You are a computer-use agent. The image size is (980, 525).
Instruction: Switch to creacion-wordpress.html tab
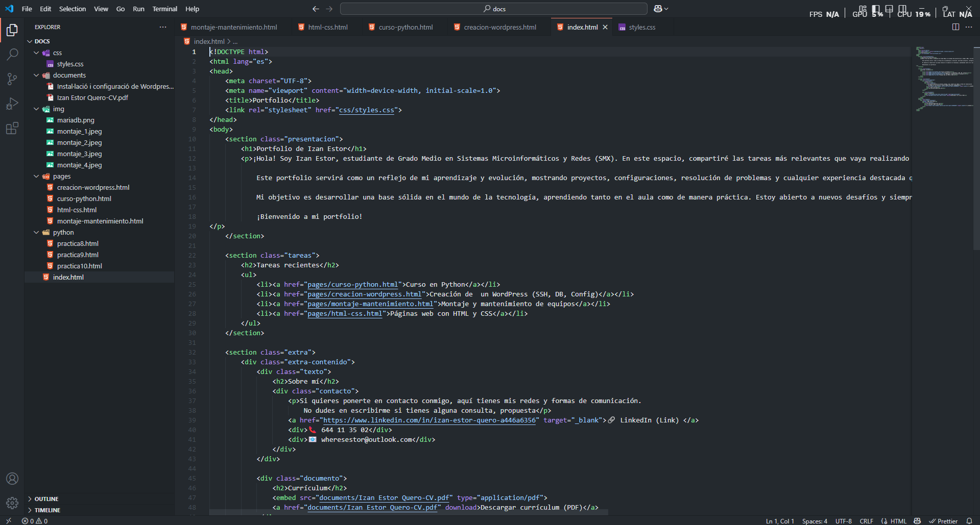[x=500, y=27]
